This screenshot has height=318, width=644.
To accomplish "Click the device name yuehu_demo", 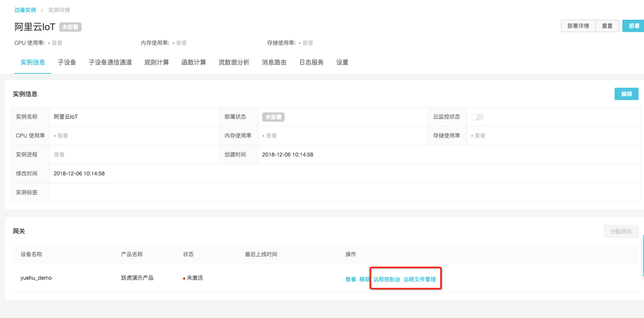I will [36, 278].
